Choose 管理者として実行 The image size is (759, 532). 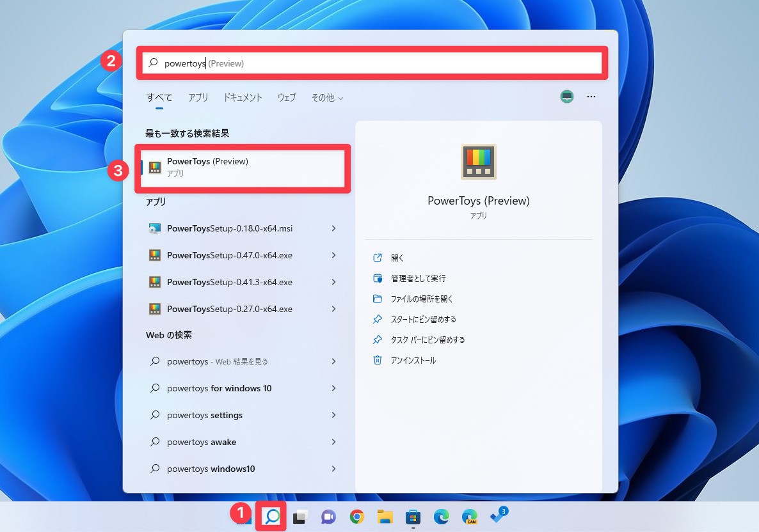pos(419,278)
